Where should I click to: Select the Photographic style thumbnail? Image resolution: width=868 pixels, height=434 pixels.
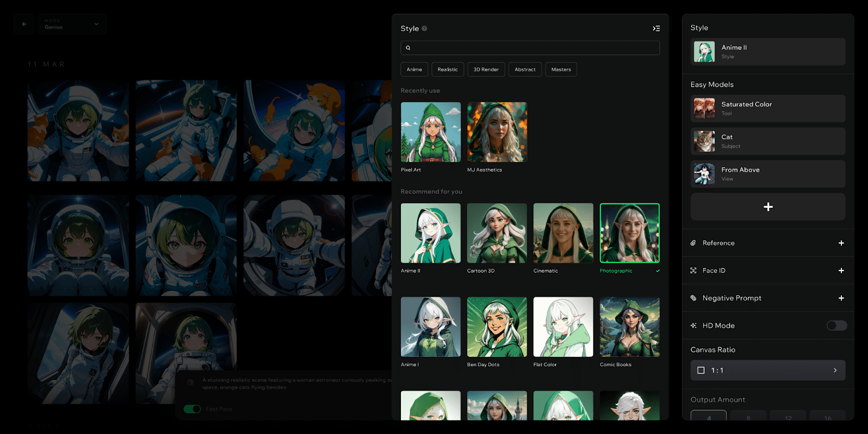click(x=630, y=233)
